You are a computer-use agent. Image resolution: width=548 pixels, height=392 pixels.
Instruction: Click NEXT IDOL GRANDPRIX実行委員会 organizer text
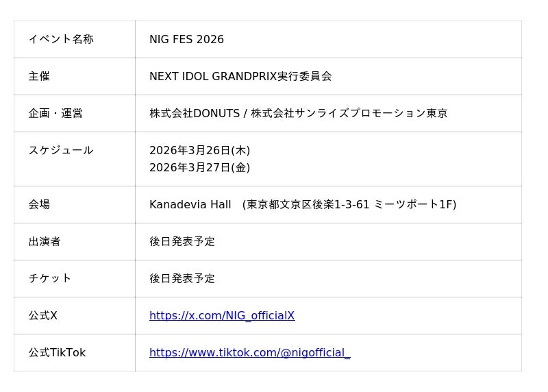[240, 76]
